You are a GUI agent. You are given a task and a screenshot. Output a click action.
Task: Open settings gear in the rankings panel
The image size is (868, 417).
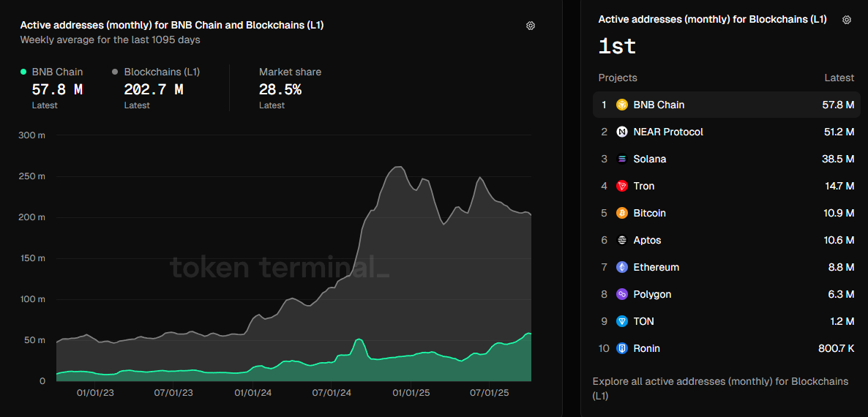pos(847,20)
